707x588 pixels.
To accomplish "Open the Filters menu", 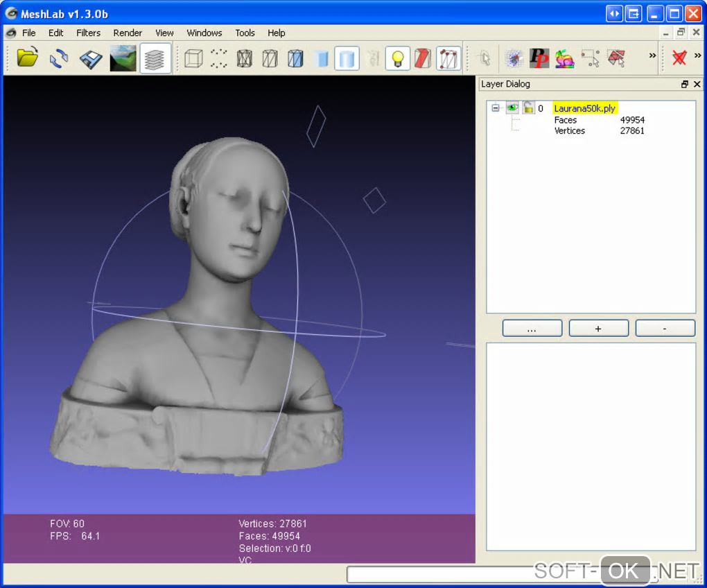I will [x=88, y=33].
